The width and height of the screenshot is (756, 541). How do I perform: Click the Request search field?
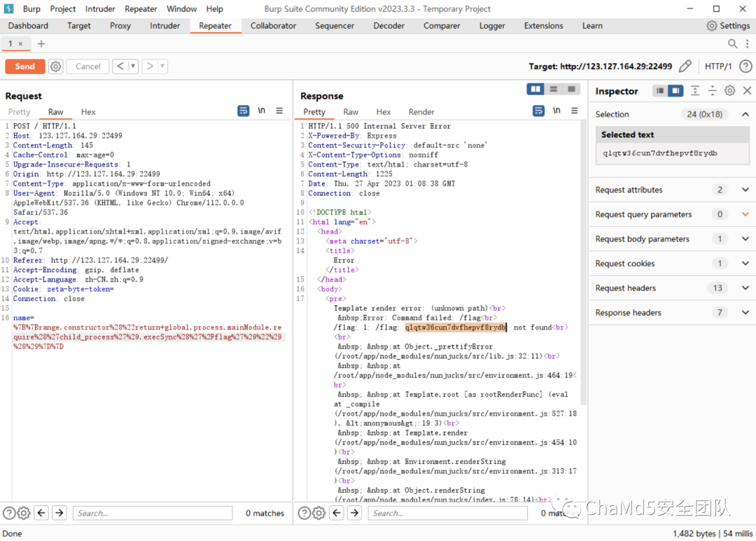pos(153,513)
